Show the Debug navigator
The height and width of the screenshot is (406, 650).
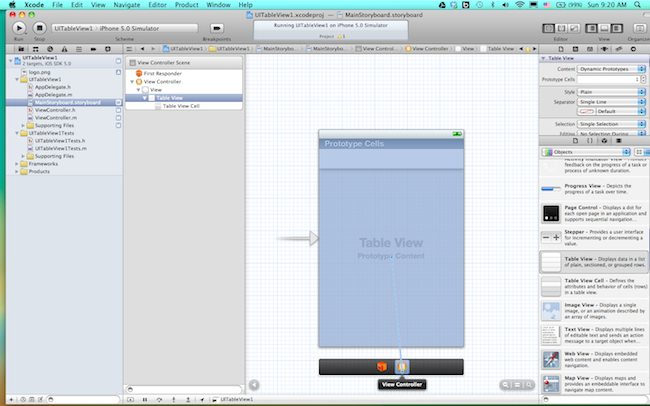coord(79,49)
